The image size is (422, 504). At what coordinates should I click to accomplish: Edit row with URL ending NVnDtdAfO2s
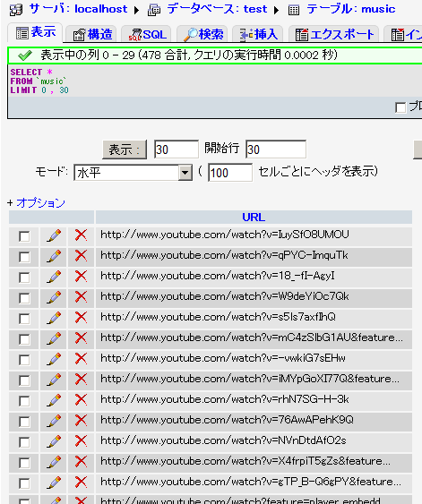point(54,441)
